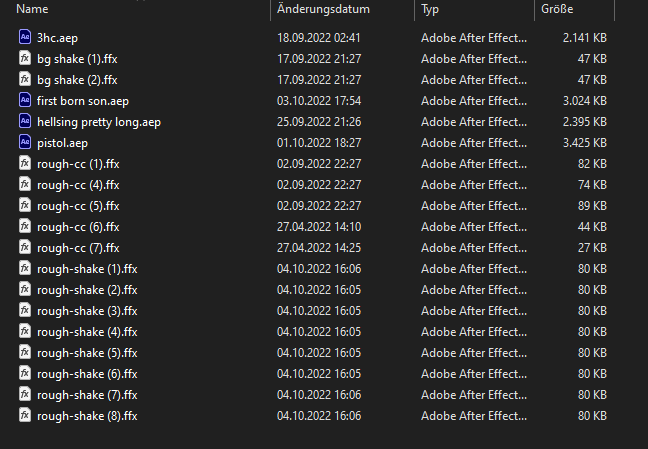Select the rough-cc (6).ffx file entry
Viewport: 648px width, 449px height.
(78, 226)
